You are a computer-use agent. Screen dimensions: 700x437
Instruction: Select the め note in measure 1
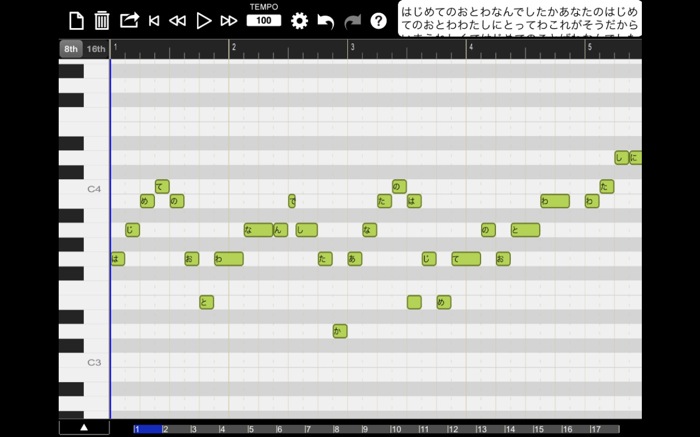(x=147, y=201)
